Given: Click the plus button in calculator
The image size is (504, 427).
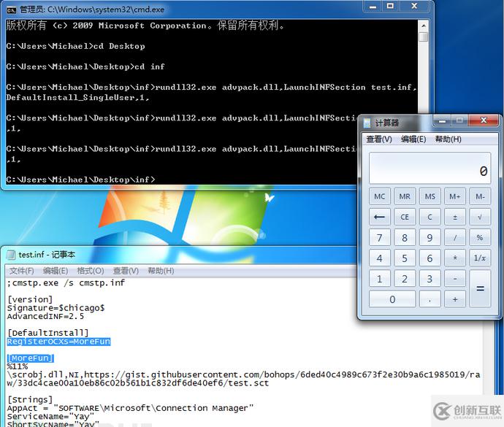Looking at the screenshot, I should point(455,299).
